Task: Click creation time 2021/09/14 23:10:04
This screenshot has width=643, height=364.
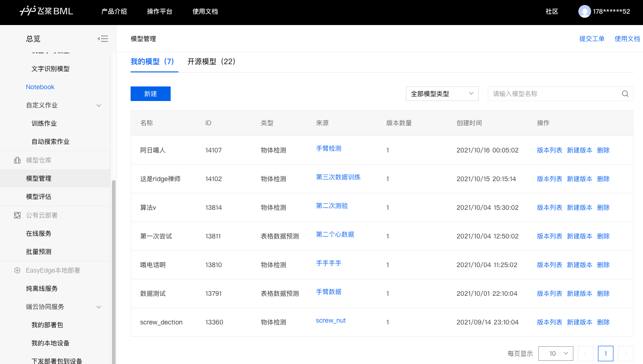Action: 487,322
